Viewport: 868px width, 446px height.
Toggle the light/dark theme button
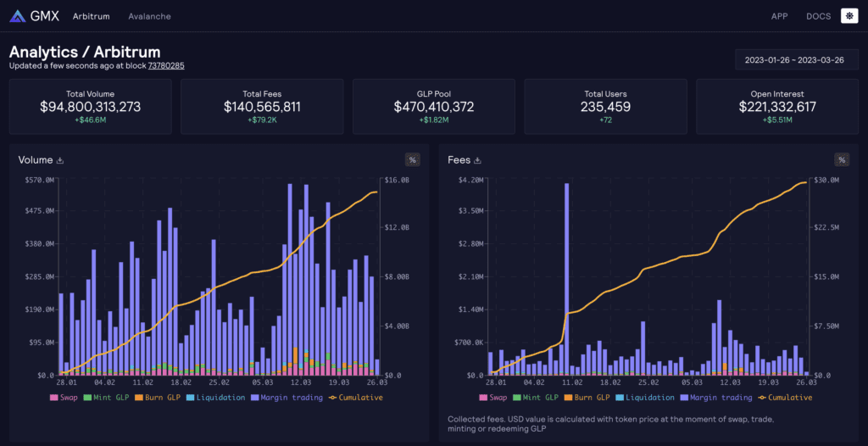pyautogui.click(x=849, y=15)
